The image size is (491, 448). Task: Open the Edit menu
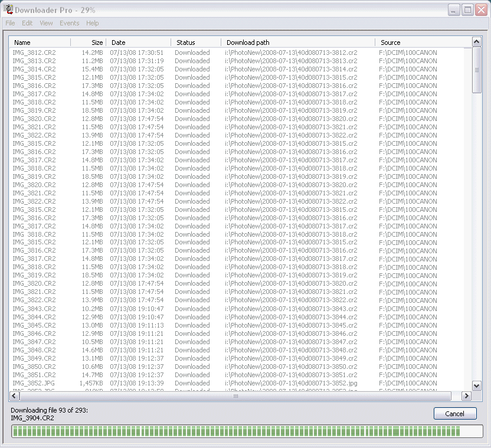point(27,23)
